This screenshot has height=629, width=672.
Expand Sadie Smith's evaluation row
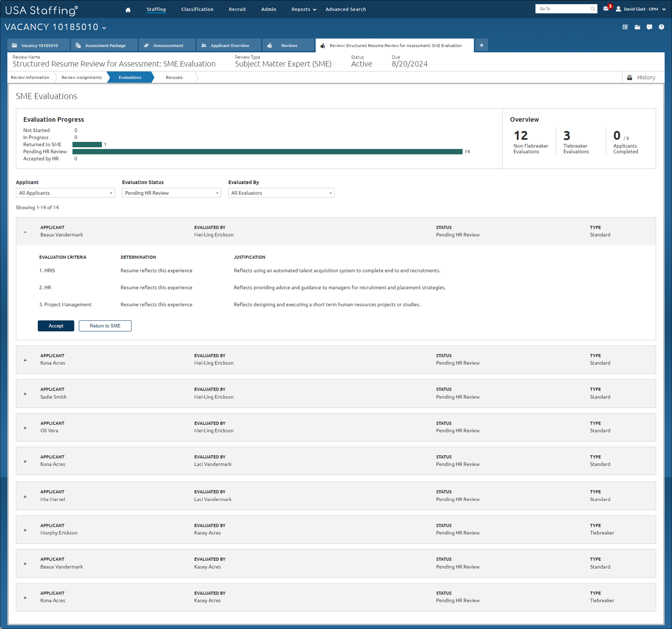25,394
